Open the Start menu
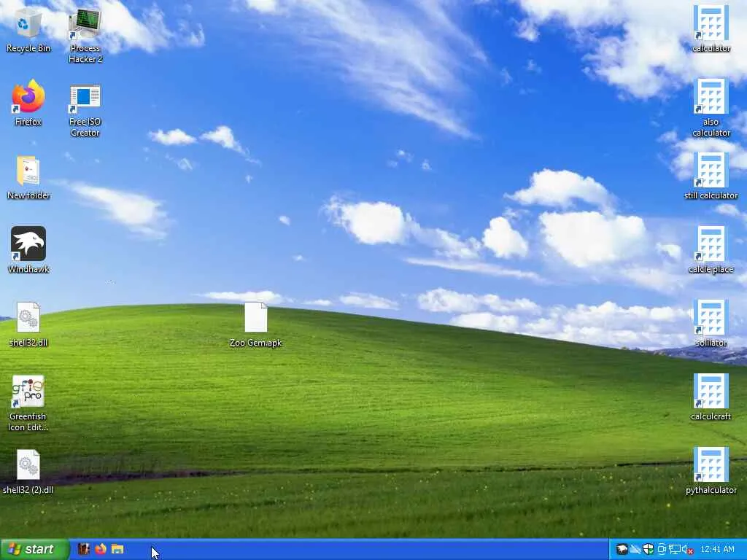 (34, 549)
